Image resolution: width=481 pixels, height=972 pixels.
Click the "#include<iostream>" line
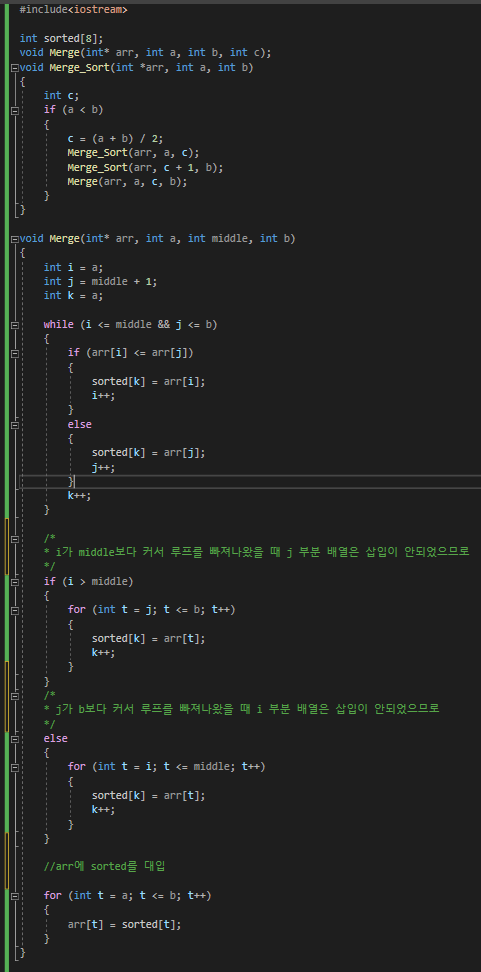(x=74, y=10)
